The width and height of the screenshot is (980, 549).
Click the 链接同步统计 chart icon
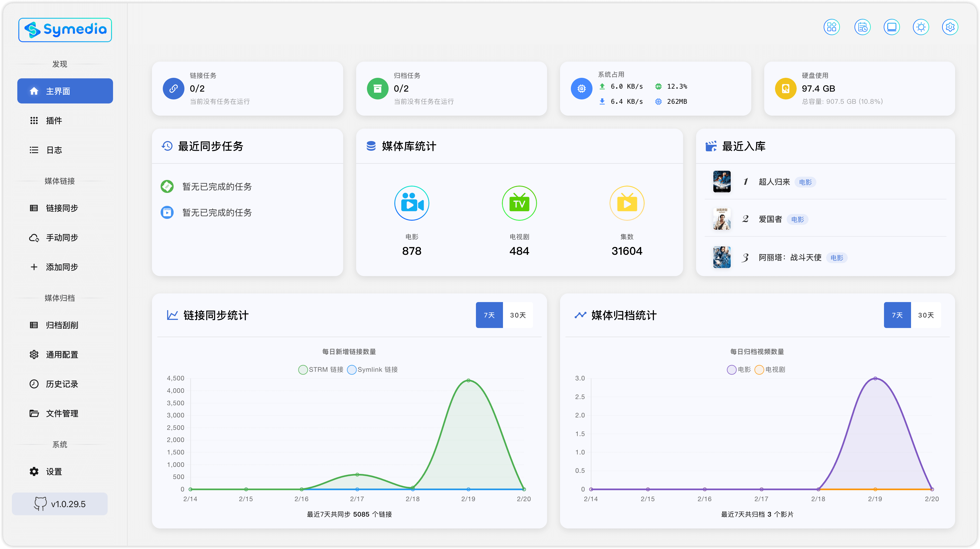[x=172, y=315]
